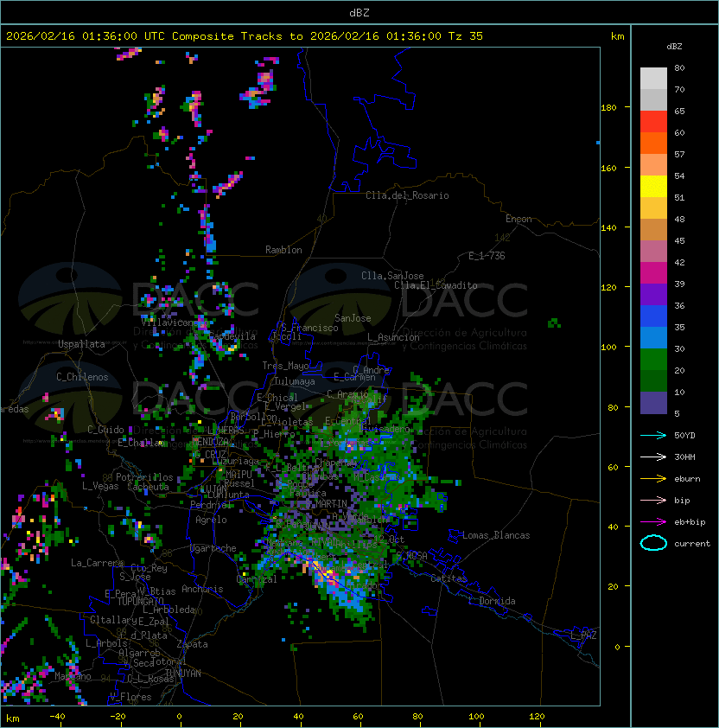Viewport: 719px width, 728px height.
Task: Click the Ugarteche place label
Action: coord(213,548)
